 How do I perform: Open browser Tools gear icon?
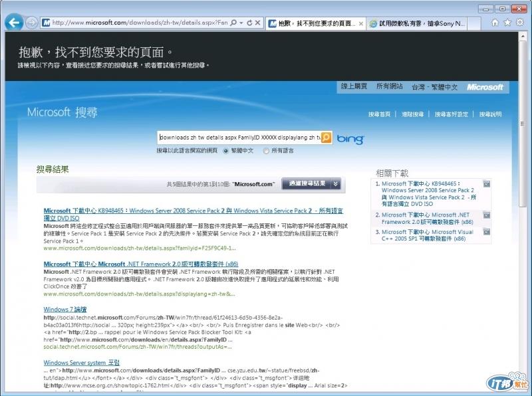tap(520, 23)
